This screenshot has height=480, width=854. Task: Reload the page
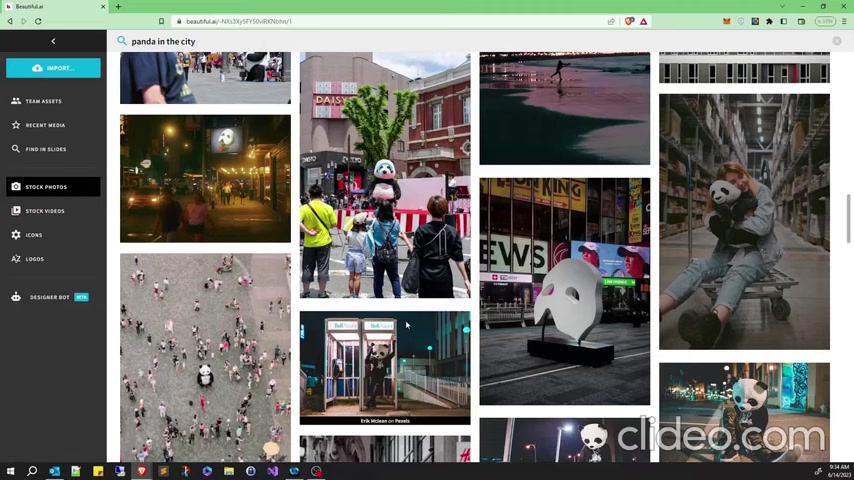pyautogui.click(x=38, y=21)
